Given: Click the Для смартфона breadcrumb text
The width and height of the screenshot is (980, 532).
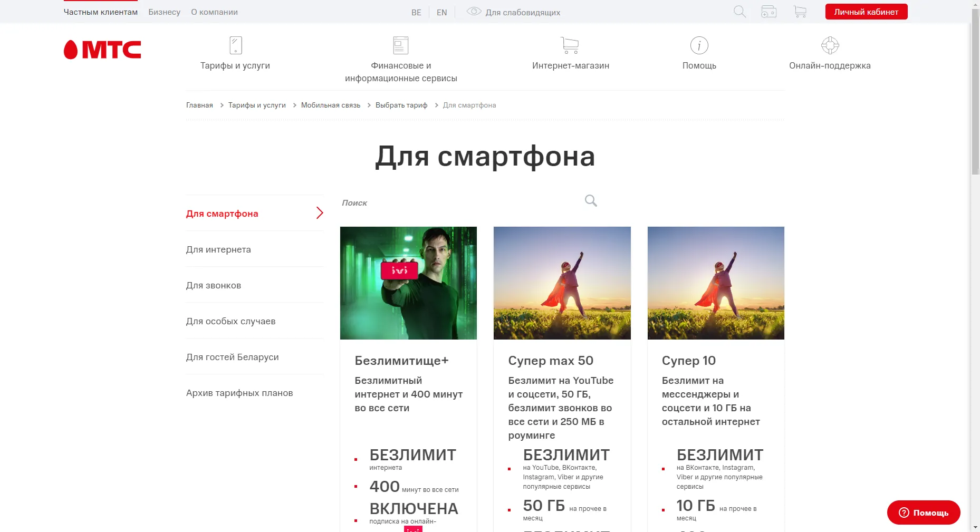Looking at the screenshot, I should 469,105.
